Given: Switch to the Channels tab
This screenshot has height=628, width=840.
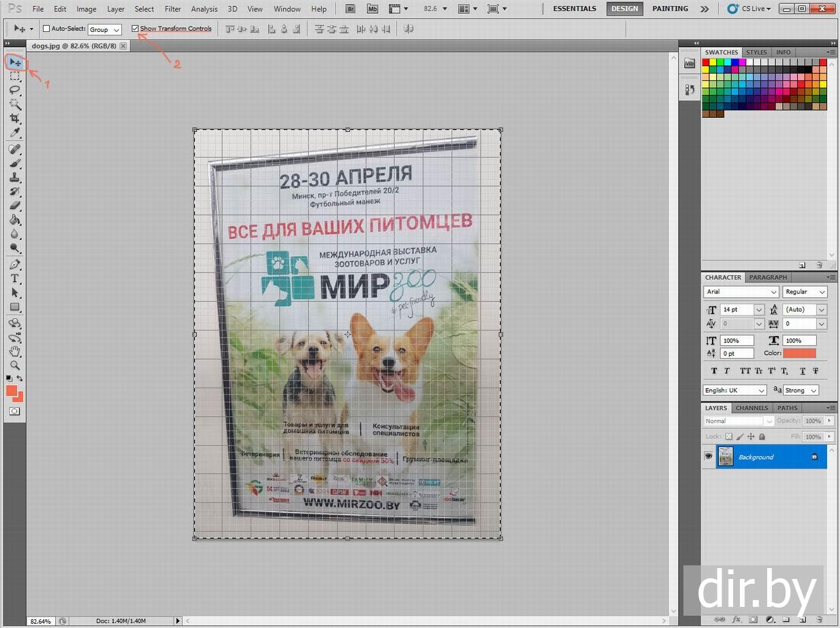Looking at the screenshot, I should tap(752, 408).
